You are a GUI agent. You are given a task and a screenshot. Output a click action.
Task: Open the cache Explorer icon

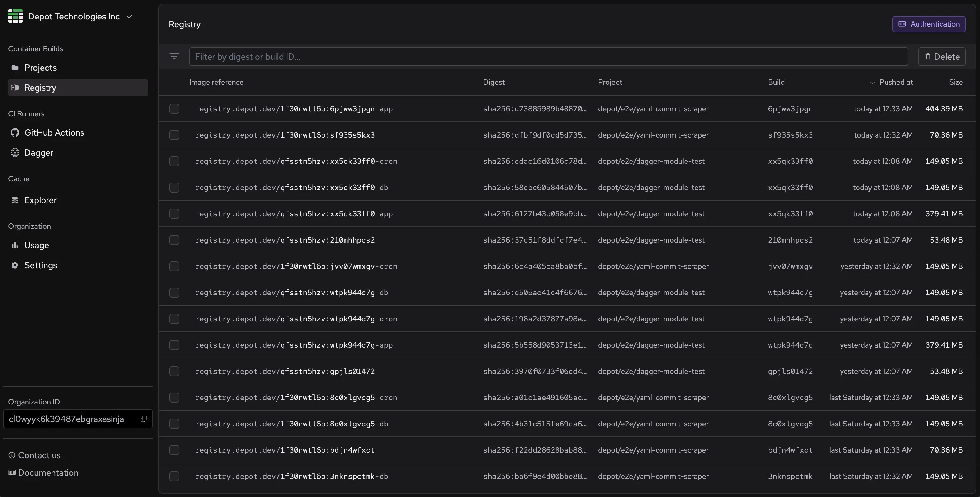click(15, 200)
